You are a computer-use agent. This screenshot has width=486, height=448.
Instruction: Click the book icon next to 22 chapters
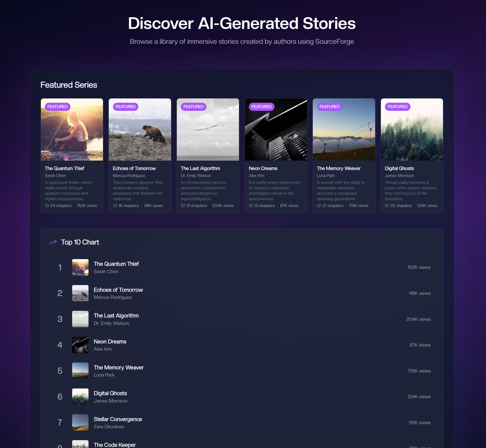(x=387, y=206)
